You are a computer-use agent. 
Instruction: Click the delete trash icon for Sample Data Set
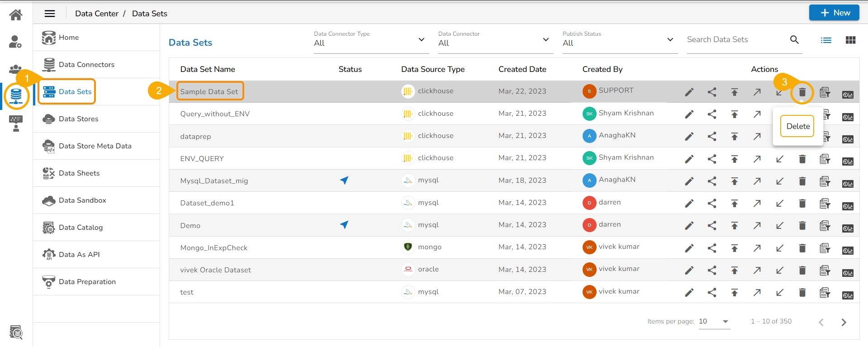pyautogui.click(x=802, y=92)
